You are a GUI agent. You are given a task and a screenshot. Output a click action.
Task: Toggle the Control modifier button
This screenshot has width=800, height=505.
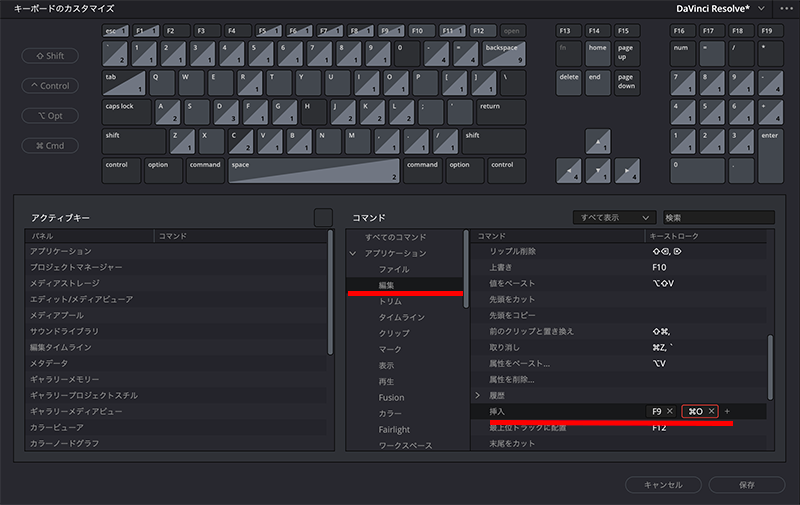50,86
